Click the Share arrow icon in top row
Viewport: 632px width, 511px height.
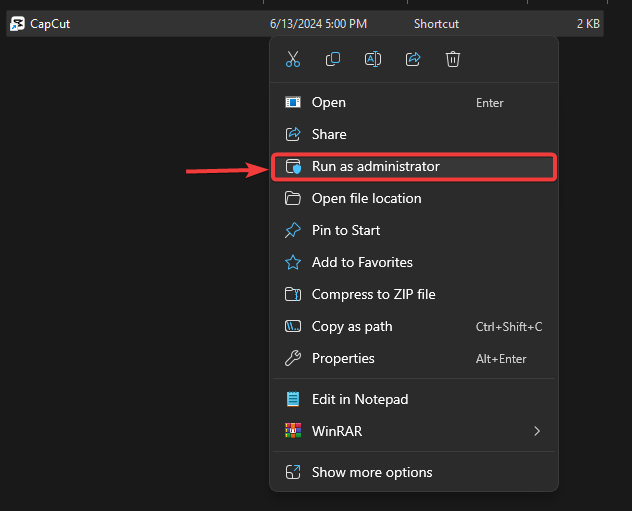413,60
